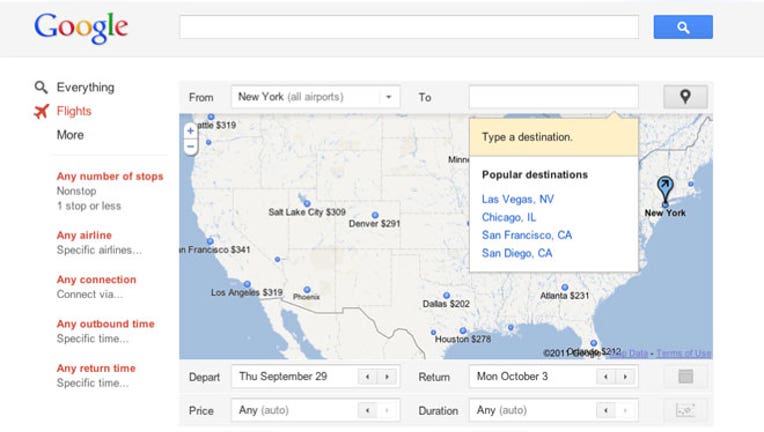This screenshot has width=764, height=432.
Task: Zoom out on the map with minus
Action: click(x=191, y=147)
